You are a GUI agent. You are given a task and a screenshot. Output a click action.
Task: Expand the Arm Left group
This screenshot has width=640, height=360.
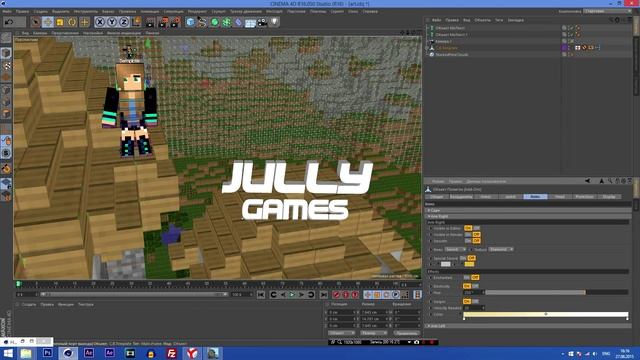tap(429, 326)
